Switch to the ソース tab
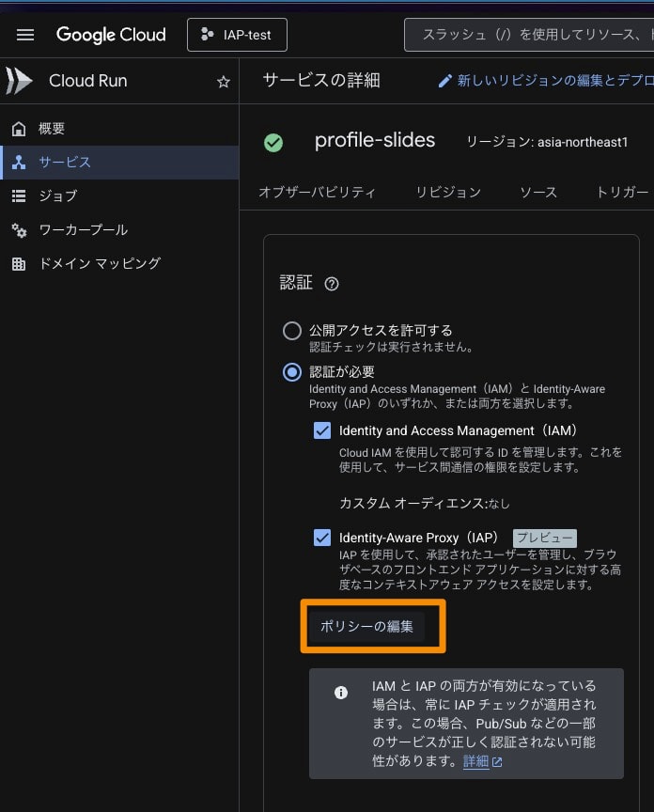654x812 pixels. [538, 192]
